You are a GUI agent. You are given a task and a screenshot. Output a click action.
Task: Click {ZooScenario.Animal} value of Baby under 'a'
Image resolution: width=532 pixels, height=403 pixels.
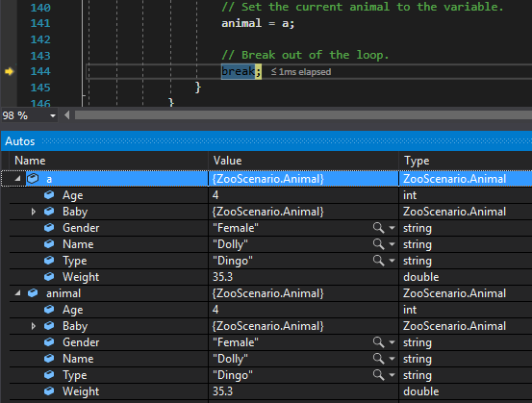267,212
